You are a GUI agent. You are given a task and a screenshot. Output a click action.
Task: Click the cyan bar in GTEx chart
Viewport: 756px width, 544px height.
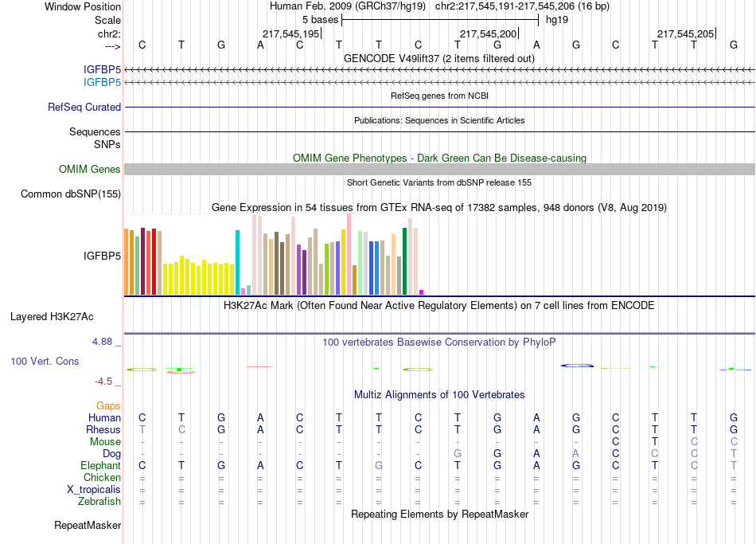pos(237,262)
